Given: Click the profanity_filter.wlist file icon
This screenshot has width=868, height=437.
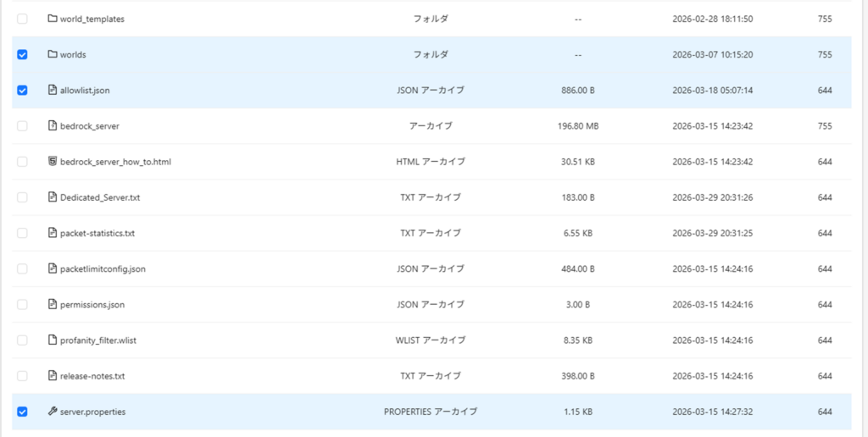Looking at the screenshot, I should (x=53, y=340).
